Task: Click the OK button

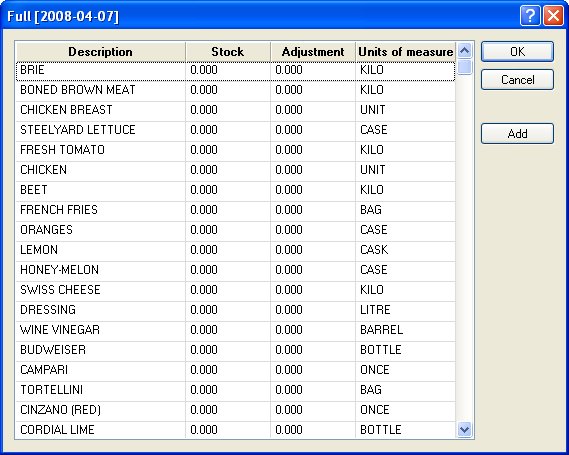Action: coord(517,52)
